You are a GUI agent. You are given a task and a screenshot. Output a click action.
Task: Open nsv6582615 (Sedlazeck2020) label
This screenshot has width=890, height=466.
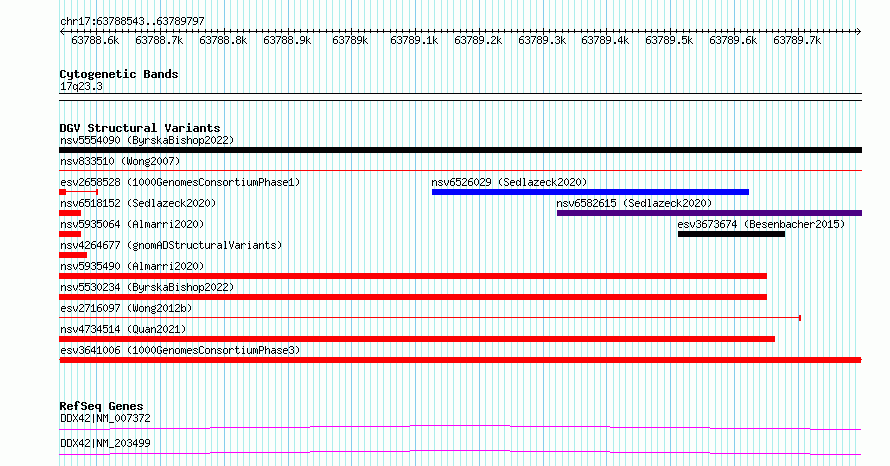634,203
